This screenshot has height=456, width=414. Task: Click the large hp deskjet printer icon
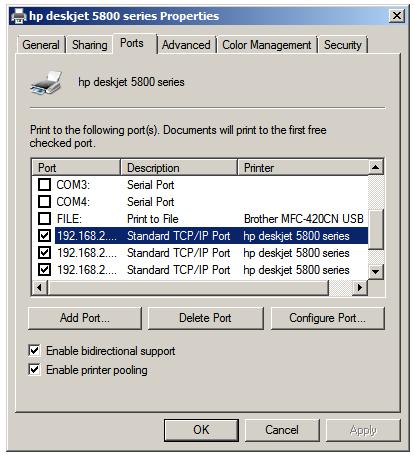point(46,83)
